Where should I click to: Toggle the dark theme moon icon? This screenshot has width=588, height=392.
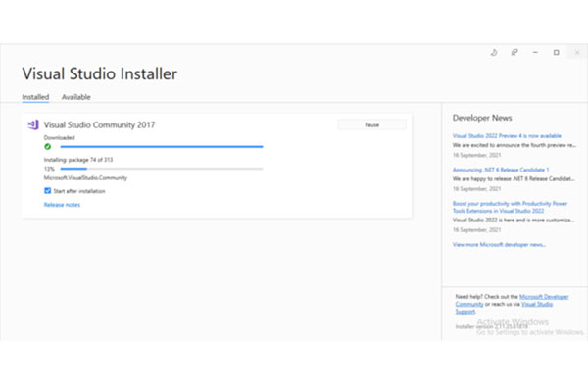(x=494, y=53)
